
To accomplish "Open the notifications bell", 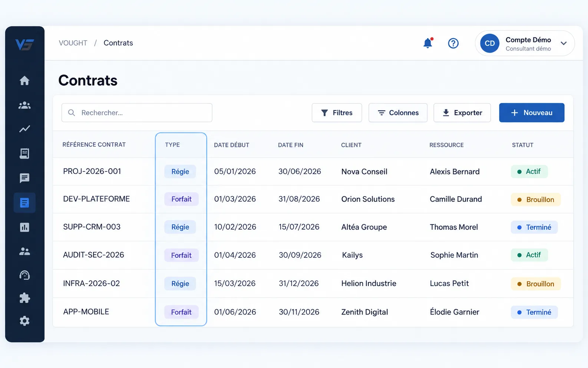I will [428, 43].
